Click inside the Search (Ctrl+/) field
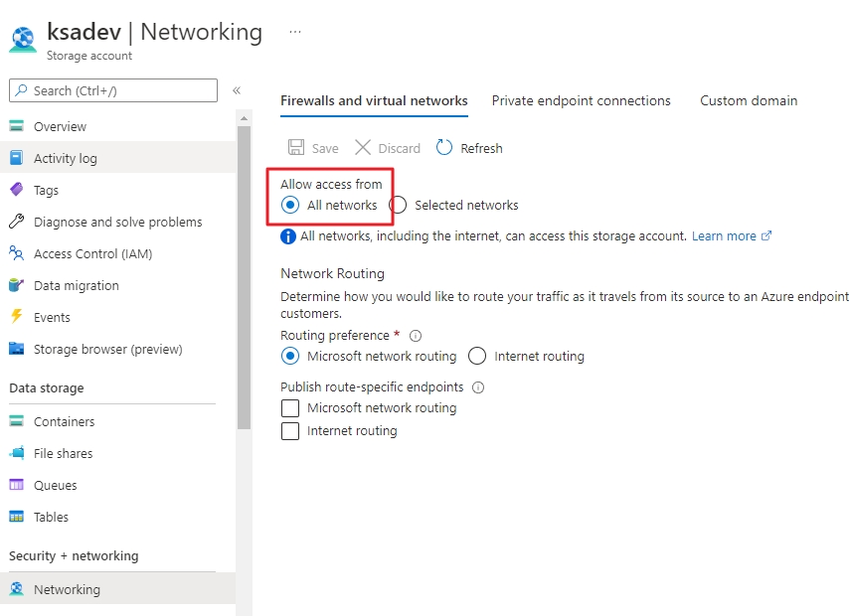 point(112,90)
